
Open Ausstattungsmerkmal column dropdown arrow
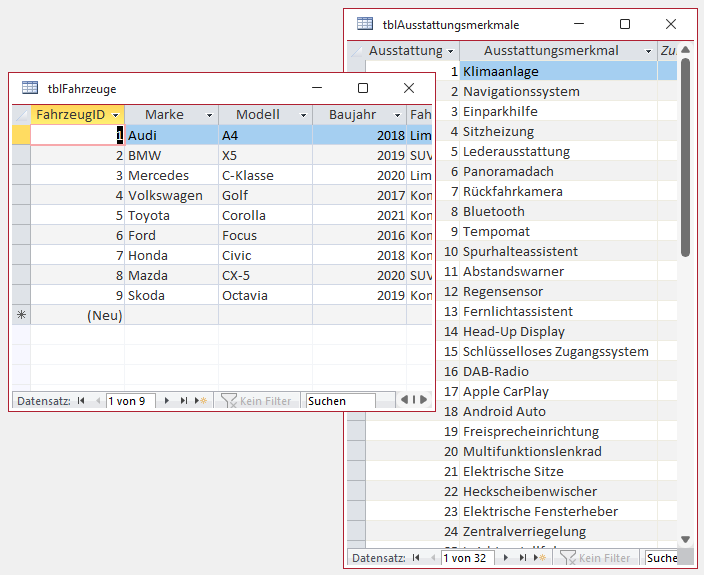[648, 51]
